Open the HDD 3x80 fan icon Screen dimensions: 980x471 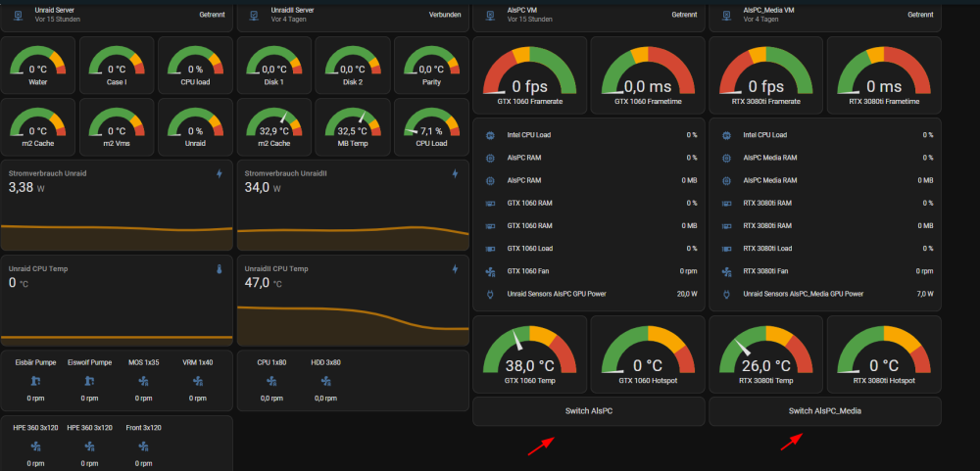point(325,380)
